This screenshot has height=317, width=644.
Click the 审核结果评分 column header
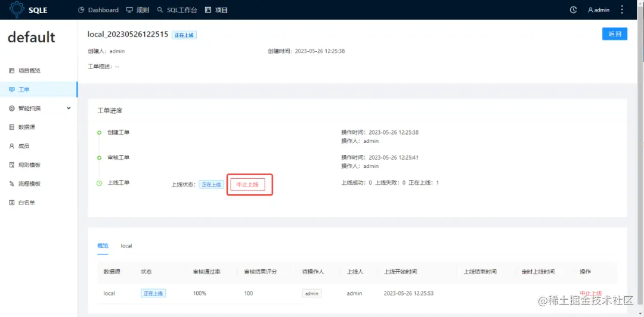(x=261, y=272)
